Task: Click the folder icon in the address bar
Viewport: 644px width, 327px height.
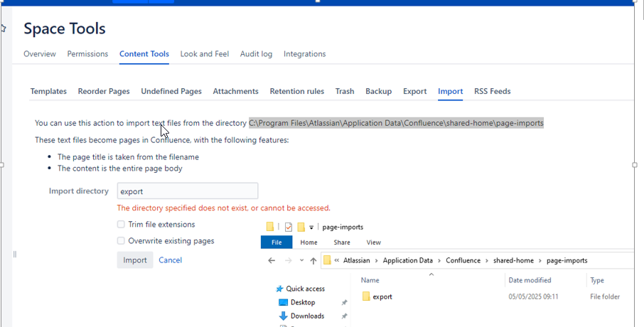Action: [x=327, y=260]
